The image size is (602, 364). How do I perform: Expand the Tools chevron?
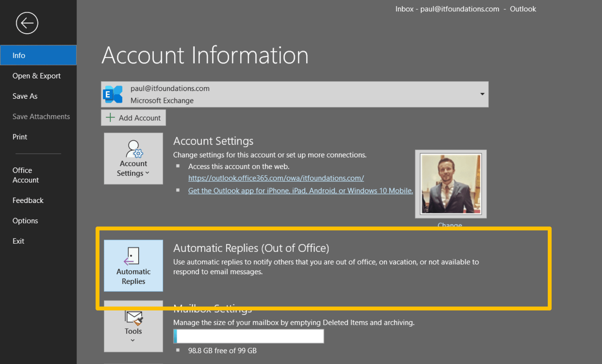click(133, 340)
